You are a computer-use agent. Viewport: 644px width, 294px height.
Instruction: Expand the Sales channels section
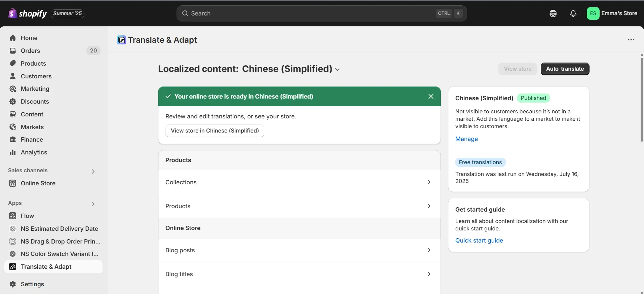[93, 171]
